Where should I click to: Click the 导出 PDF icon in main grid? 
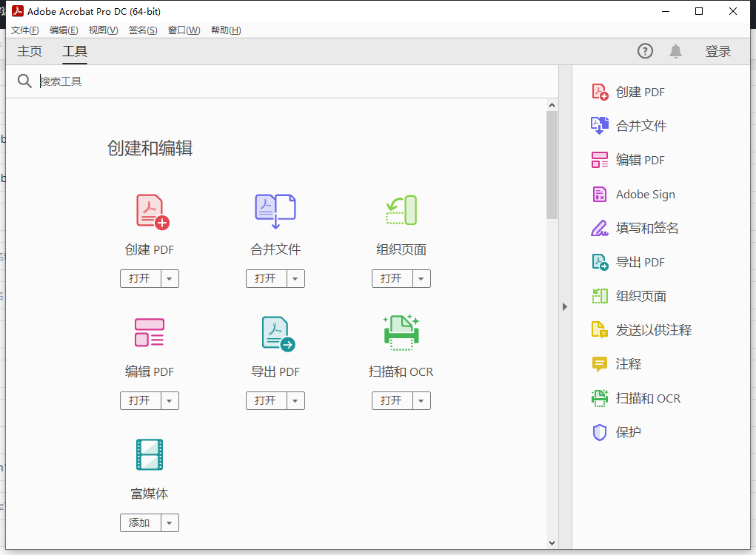point(278,334)
